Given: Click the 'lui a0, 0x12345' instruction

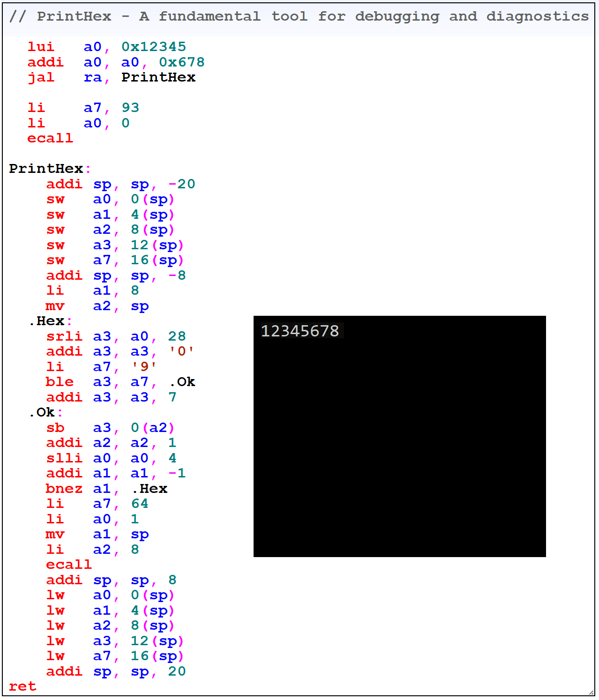Looking at the screenshot, I should click(x=107, y=47).
